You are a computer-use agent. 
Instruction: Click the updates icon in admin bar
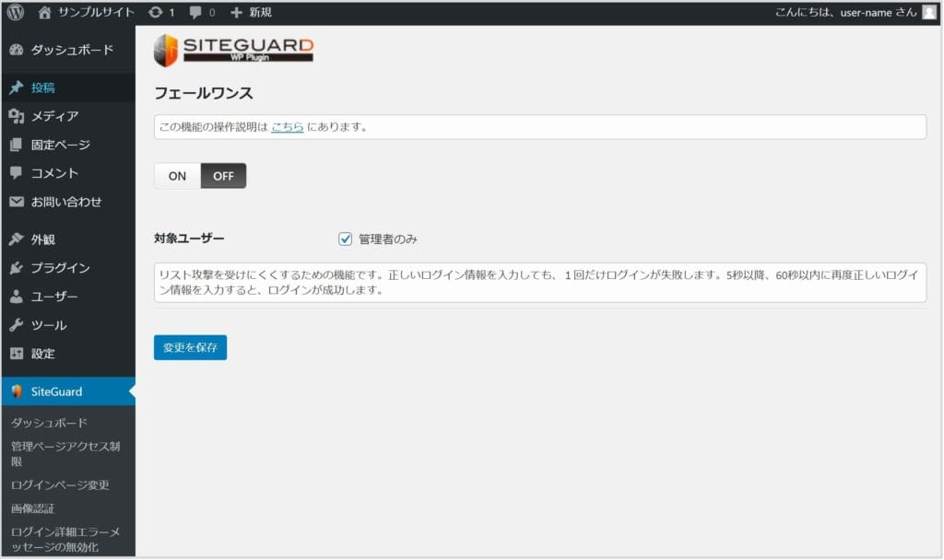155,12
